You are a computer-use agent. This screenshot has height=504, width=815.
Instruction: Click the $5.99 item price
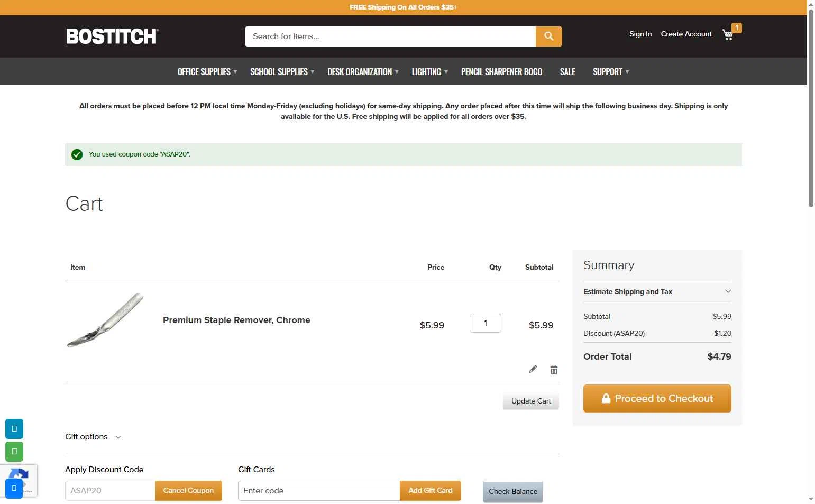[432, 325]
